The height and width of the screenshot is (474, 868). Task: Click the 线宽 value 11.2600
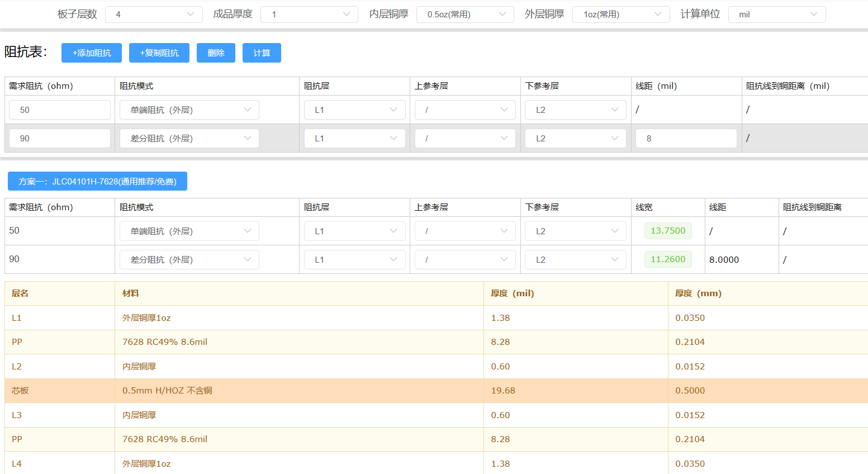click(x=668, y=259)
